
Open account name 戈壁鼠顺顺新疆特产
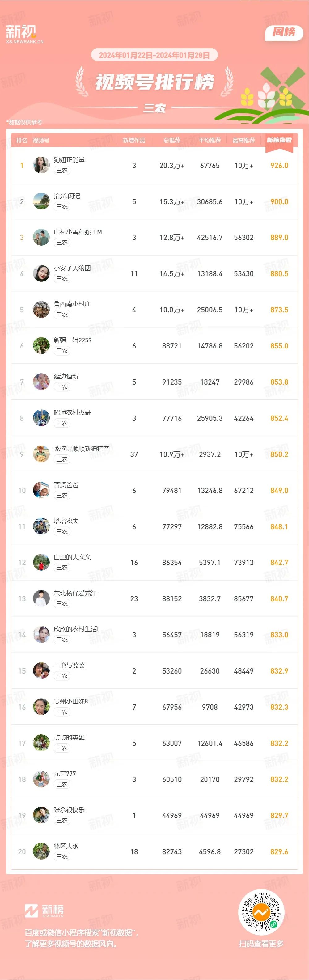click(82, 449)
